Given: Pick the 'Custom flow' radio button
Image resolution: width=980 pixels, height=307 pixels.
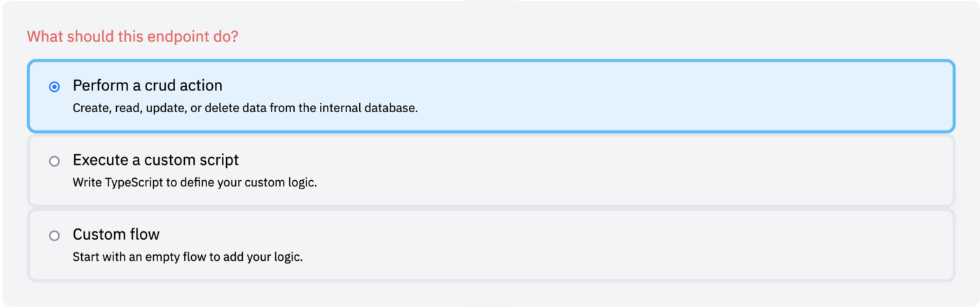Looking at the screenshot, I should [55, 236].
